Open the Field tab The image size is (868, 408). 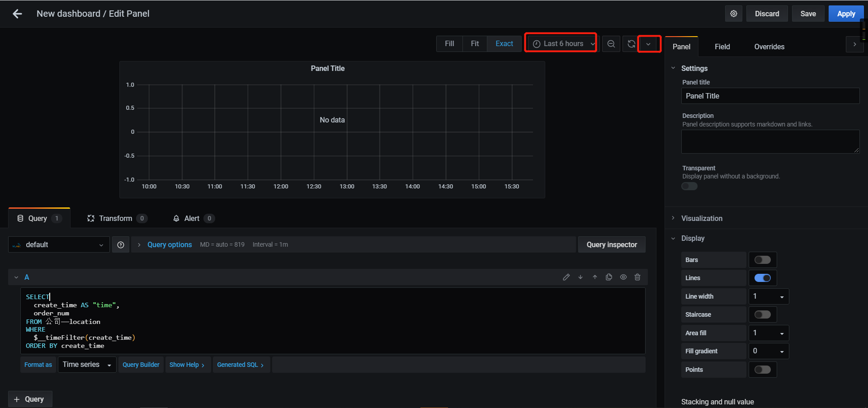[722, 47]
